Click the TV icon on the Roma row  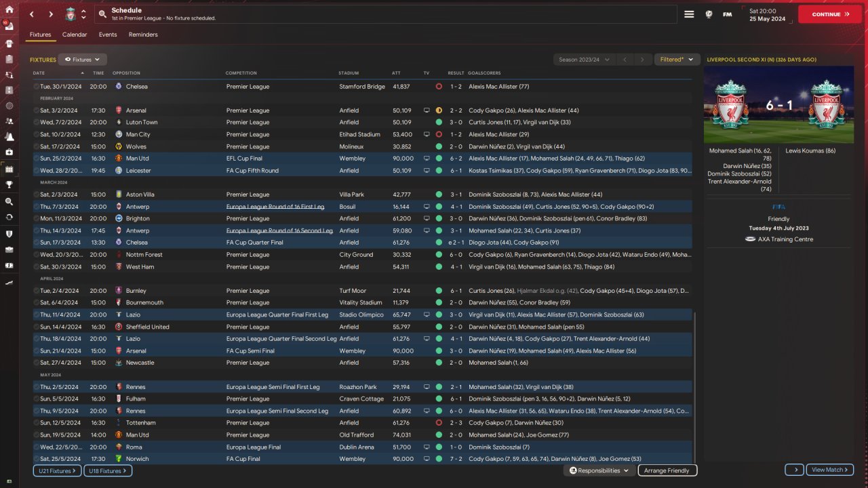coord(427,447)
